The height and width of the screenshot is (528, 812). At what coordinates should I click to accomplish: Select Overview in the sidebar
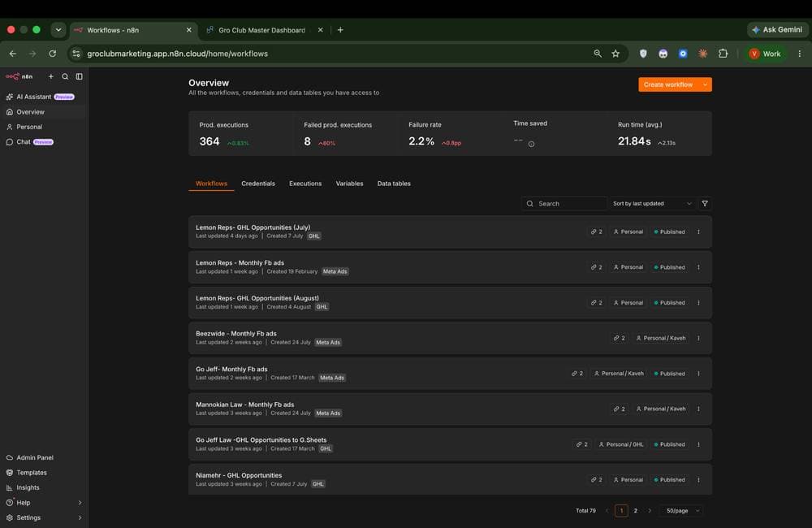point(44,112)
